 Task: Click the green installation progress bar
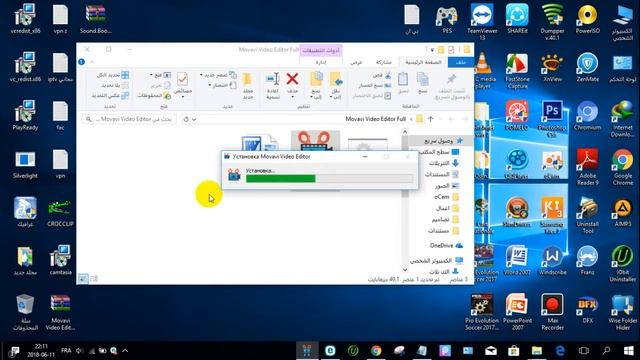[330, 178]
